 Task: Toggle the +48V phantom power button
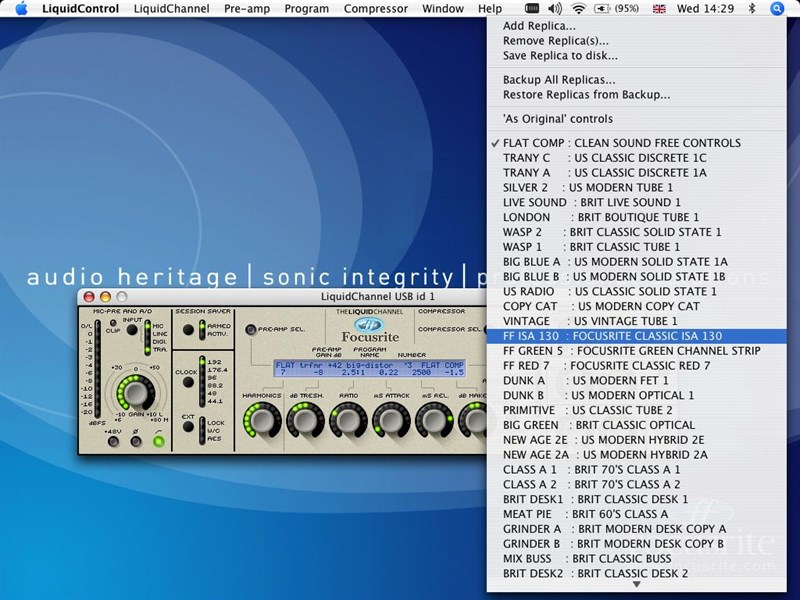(x=113, y=441)
